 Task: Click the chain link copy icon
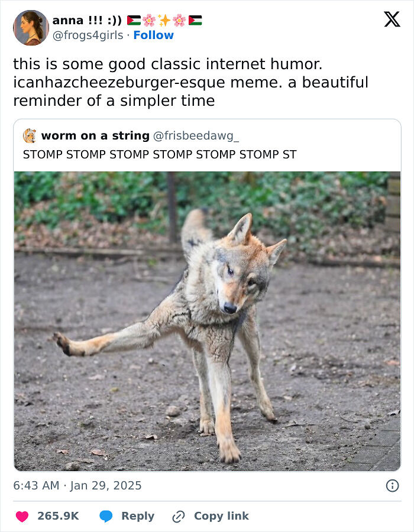pos(179,517)
